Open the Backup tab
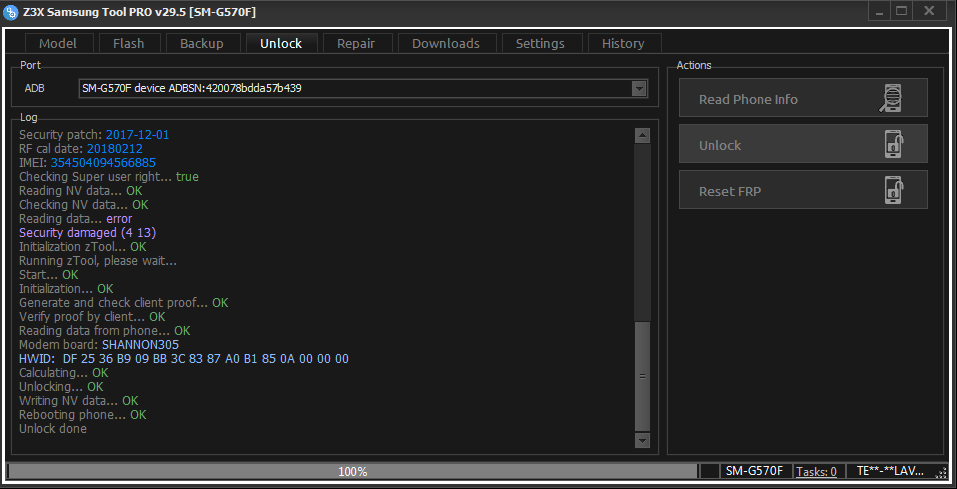The image size is (957, 489). pos(202,43)
